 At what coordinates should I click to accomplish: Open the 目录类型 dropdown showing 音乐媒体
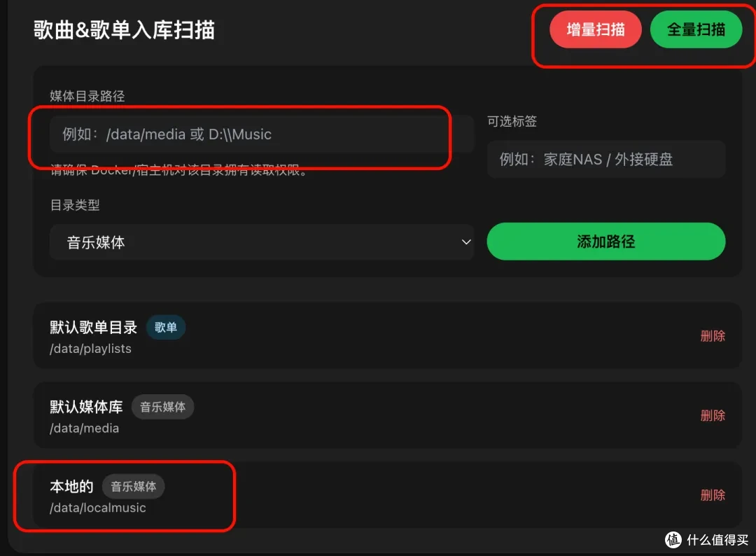262,242
